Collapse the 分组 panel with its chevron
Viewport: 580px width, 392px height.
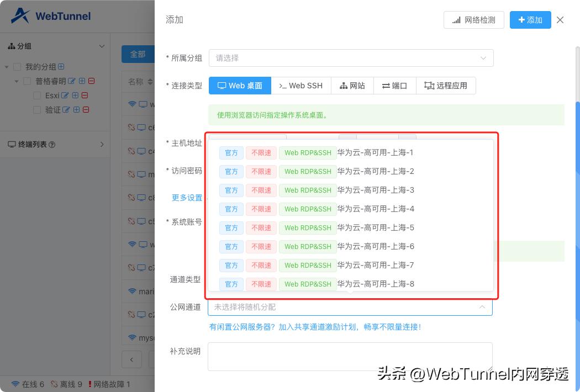(102, 46)
